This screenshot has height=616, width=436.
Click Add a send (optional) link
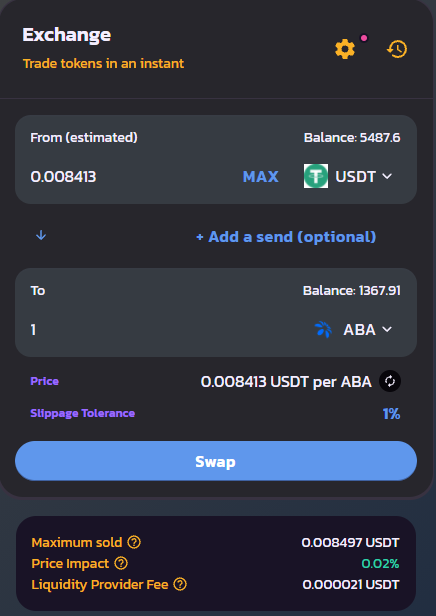pos(286,236)
